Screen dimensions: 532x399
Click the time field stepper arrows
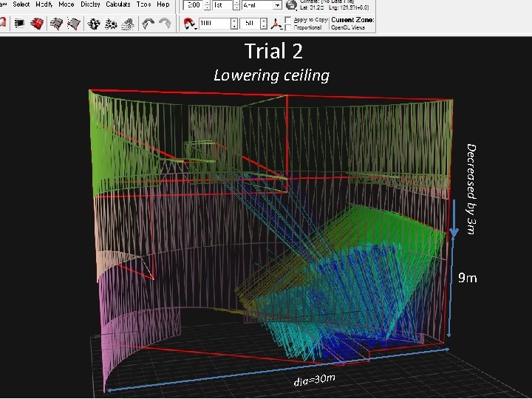[207, 5]
